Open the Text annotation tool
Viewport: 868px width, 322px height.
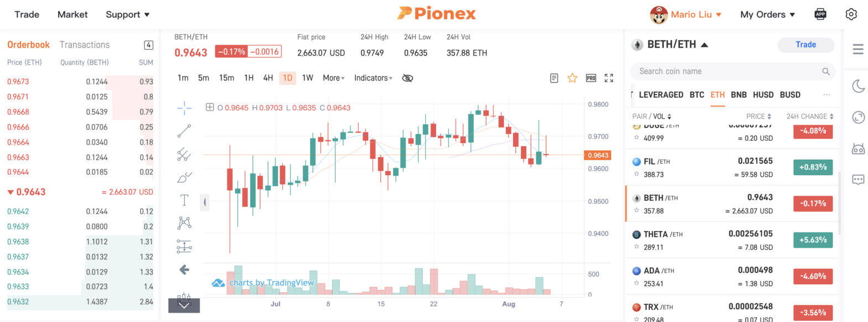pyautogui.click(x=184, y=200)
